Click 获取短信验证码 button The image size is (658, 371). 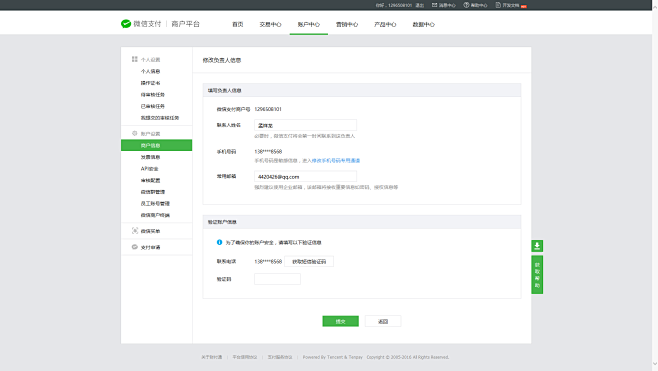click(309, 261)
